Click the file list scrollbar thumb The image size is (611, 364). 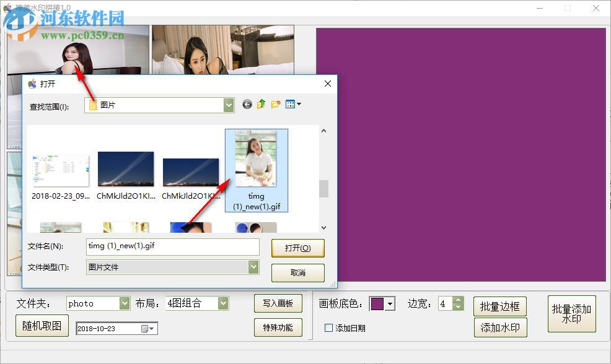coord(324,189)
